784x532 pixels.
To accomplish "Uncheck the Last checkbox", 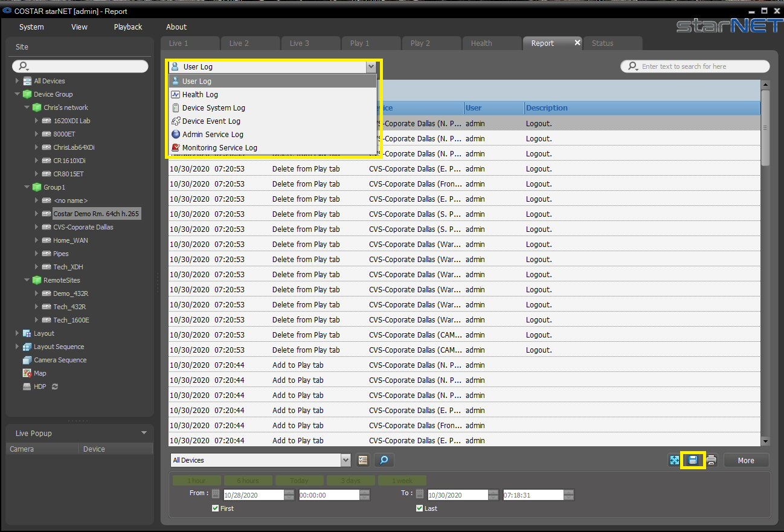I will [419, 508].
